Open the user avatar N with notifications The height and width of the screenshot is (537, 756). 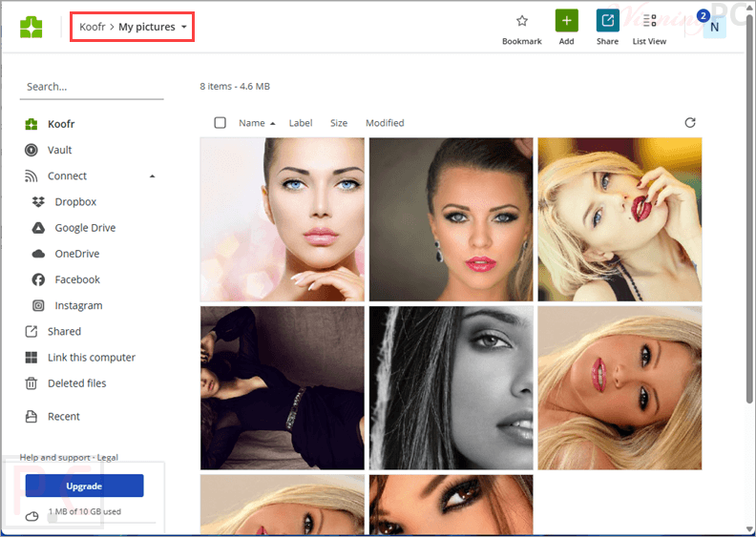click(x=714, y=27)
